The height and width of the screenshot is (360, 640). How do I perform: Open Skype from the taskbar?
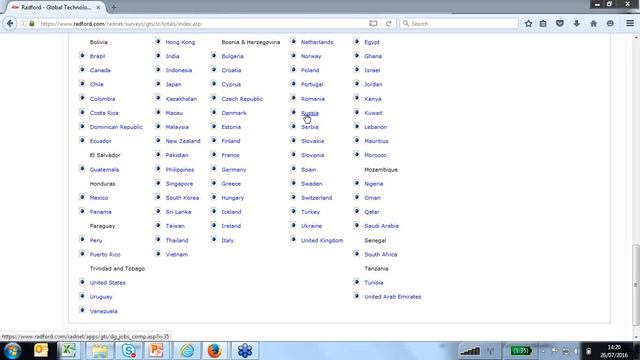tap(129, 351)
